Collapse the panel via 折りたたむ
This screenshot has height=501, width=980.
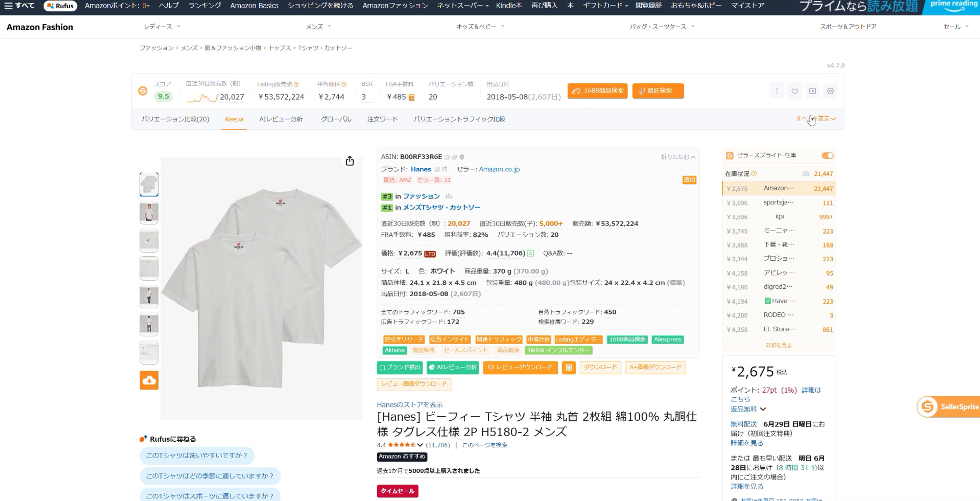(x=678, y=157)
